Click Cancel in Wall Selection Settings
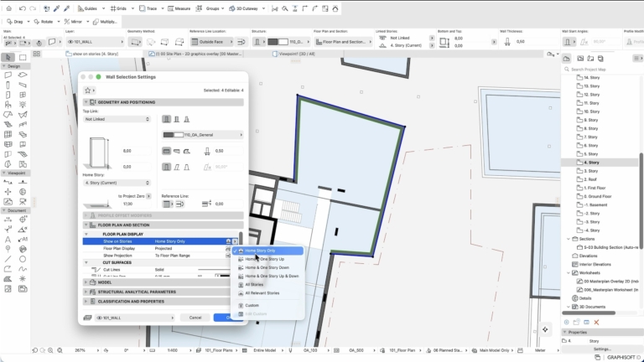 [x=195, y=318]
